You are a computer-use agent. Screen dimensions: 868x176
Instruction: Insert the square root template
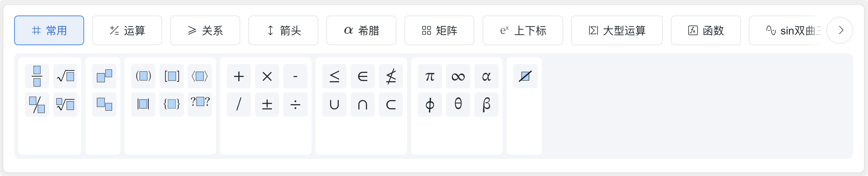pyautogui.click(x=65, y=76)
